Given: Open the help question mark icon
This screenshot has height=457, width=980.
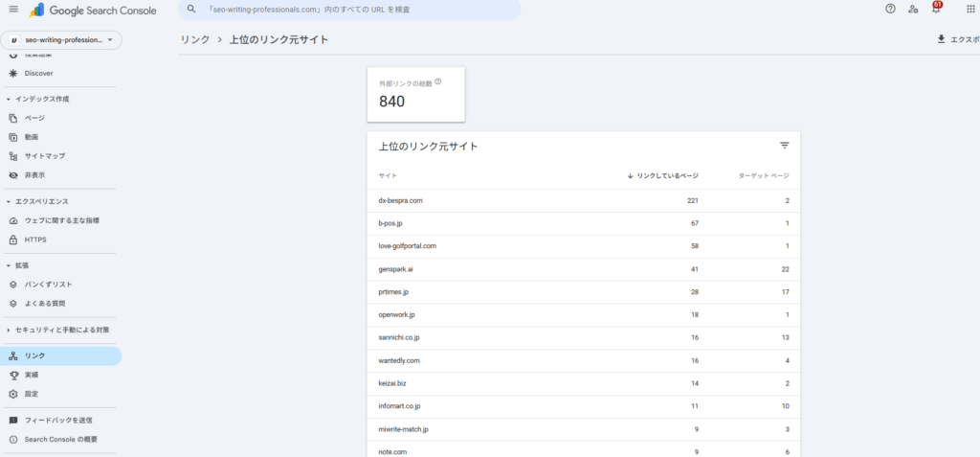Looking at the screenshot, I should point(891,9).
